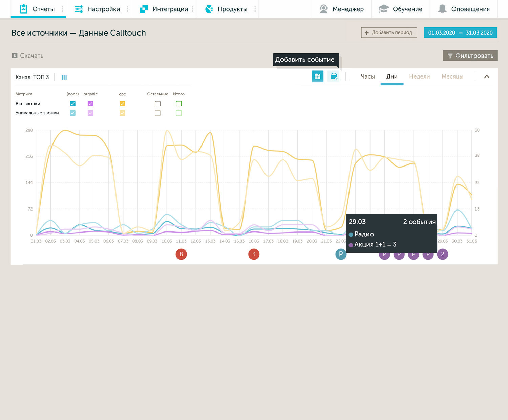Open the Уведомления bell icon
Screen dimensions: 508x420
pyautogui.click(x=442, y=9)
